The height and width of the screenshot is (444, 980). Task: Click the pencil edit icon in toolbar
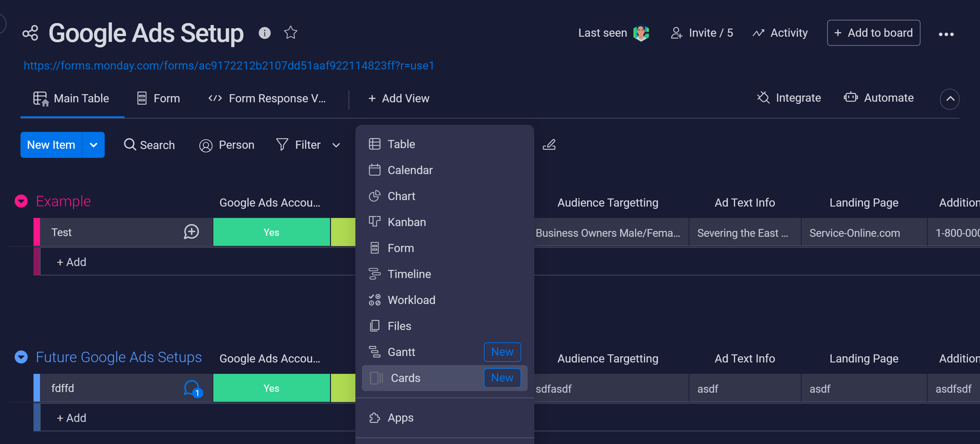point(549,145)
